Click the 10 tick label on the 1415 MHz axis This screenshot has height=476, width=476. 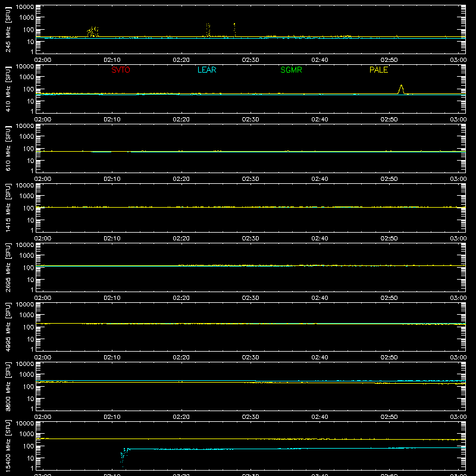30,220
